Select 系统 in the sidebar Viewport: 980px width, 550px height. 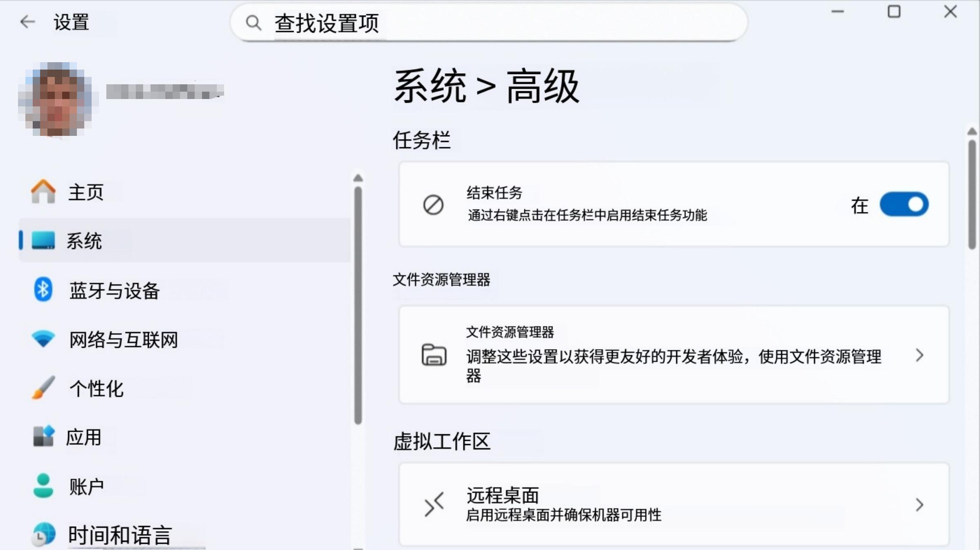[x=84, y=241]
